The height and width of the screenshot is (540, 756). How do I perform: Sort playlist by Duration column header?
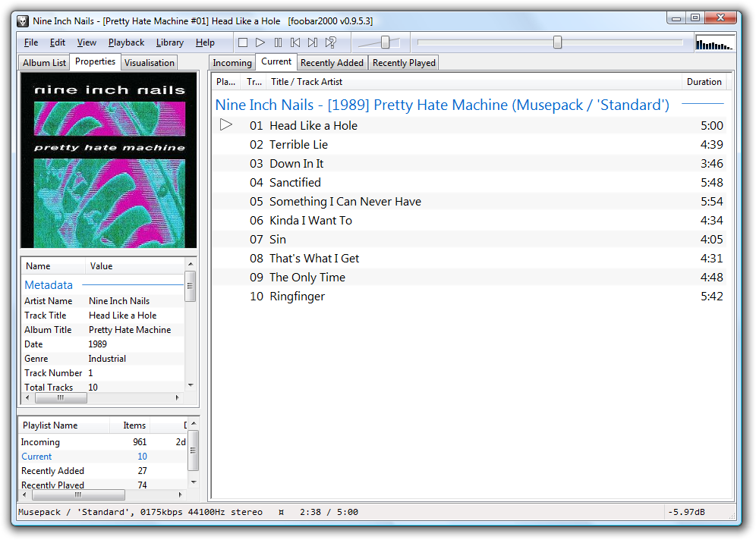(704, 82)
